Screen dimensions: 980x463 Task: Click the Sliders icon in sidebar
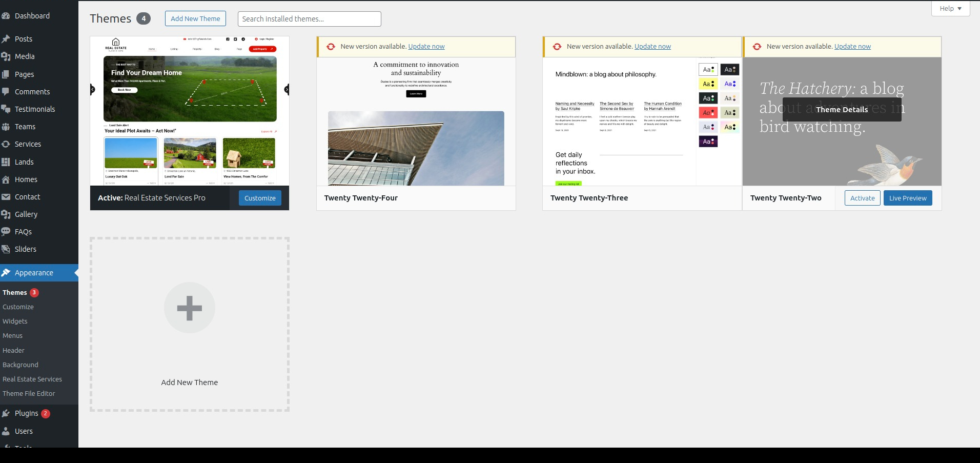pyautogui.click(x=6, y=249)
